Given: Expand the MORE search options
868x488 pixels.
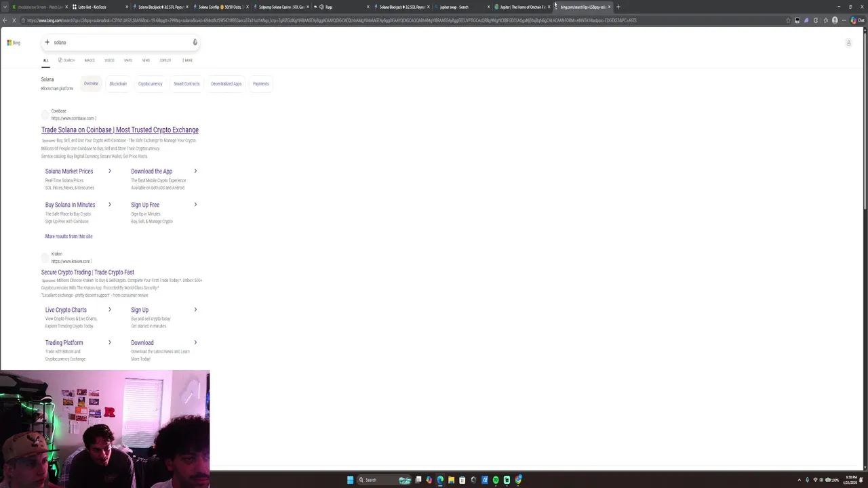Looking at the screenshot, I should coord(187,60).
